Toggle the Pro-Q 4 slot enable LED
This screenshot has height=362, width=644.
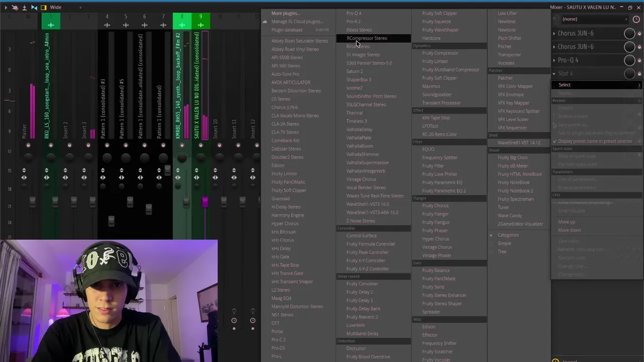coord(639,60)
